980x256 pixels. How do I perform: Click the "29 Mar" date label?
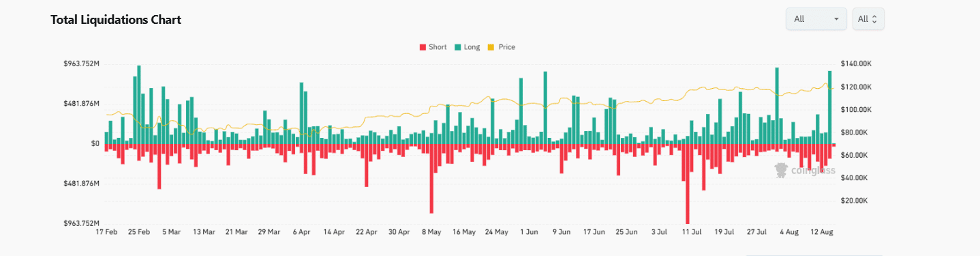tap(269, 232)
